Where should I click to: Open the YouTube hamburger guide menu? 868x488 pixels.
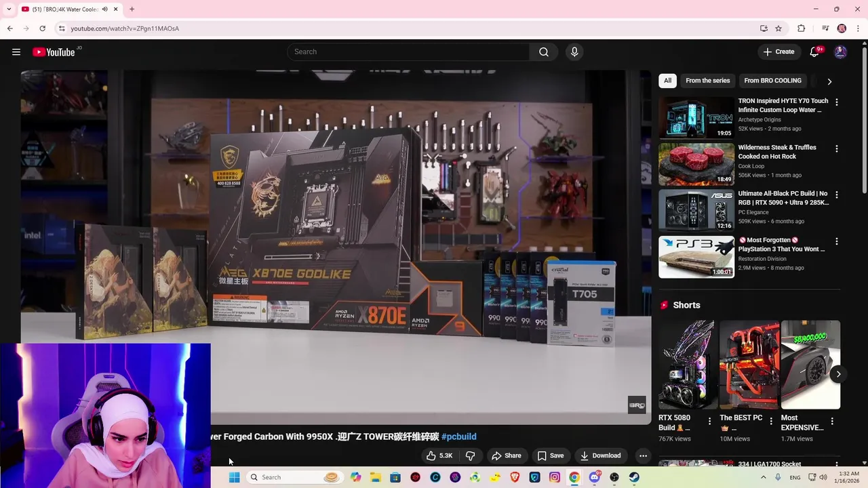coord(16,52)
